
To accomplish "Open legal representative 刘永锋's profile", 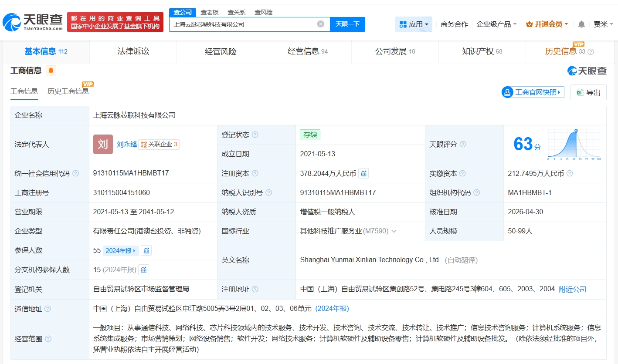I will (127, 145).
